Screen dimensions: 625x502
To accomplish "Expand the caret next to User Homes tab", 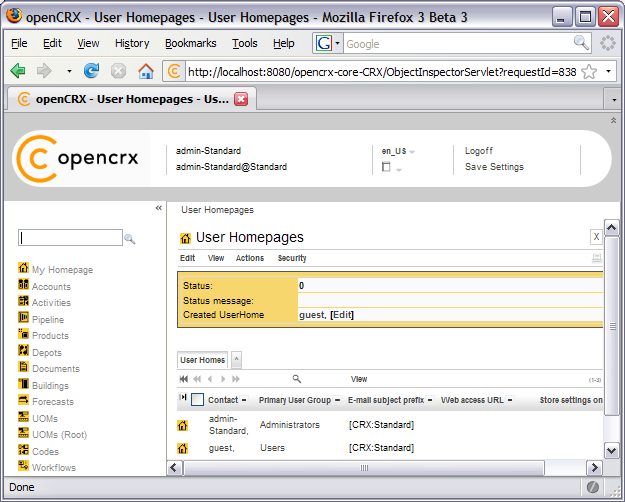I will tap(236, 360).
